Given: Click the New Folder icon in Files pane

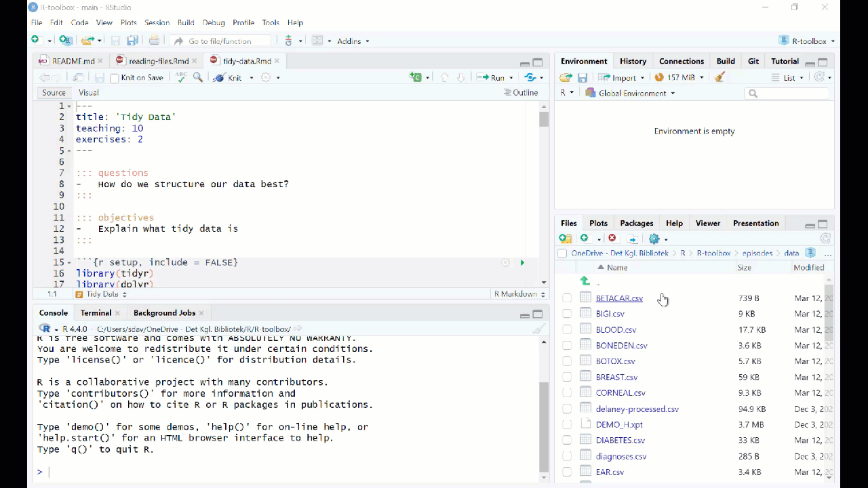Looking at the screenshot, I should pyautogui.click(x=565, y=239).
